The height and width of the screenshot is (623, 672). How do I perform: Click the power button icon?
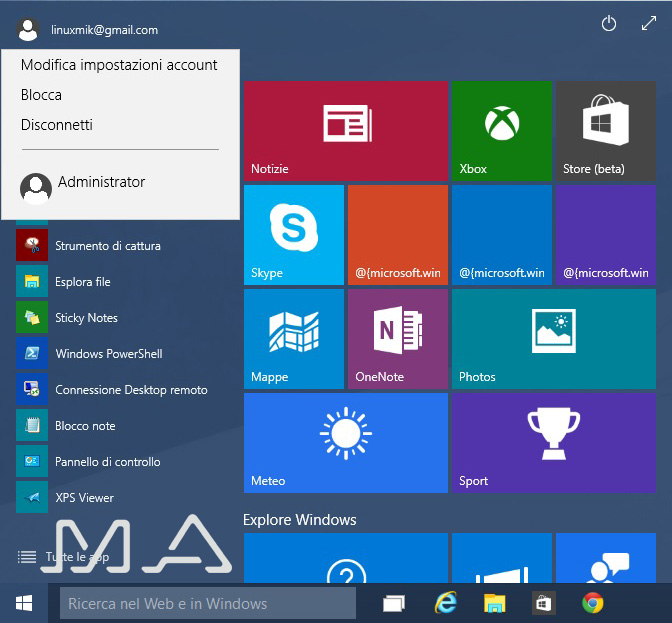[x=609, y=24]
